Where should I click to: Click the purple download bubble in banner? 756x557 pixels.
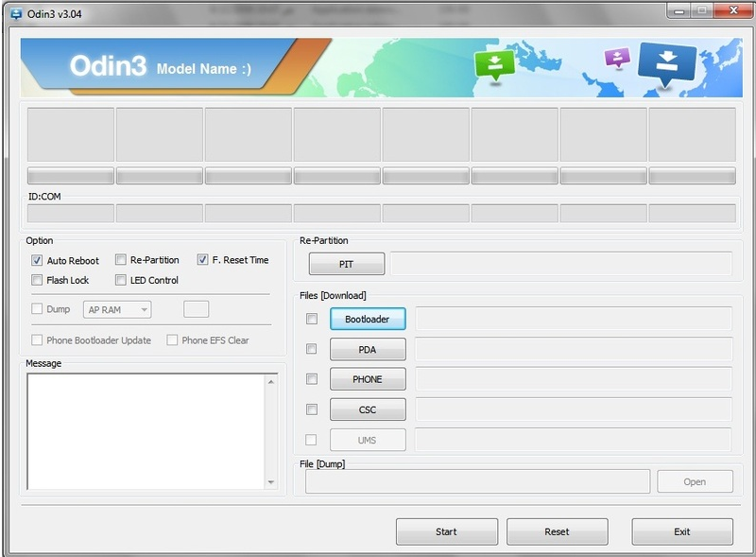[x=617, y=59]
